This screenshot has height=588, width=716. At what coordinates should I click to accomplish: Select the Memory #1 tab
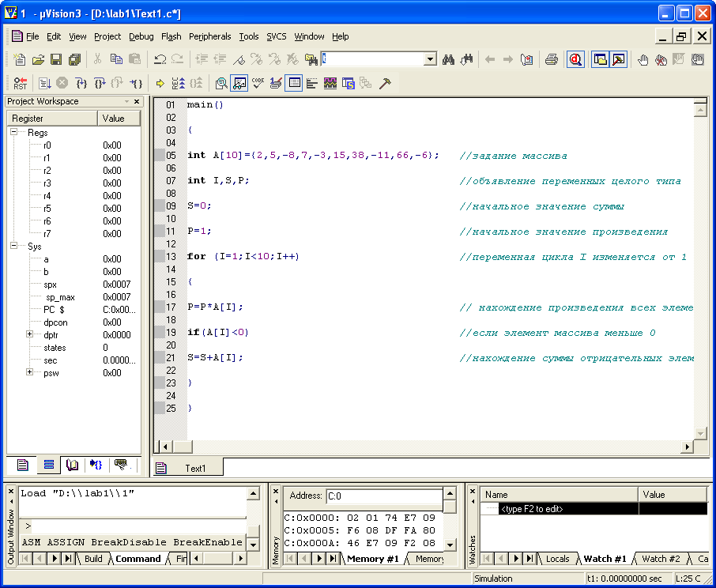point(372,559)
